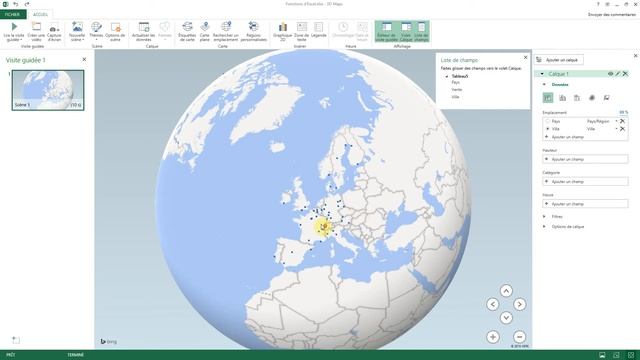640x360 pixels.
Task: Click the Pays field in Liste de champs
Action: click(x=456, y=82)
